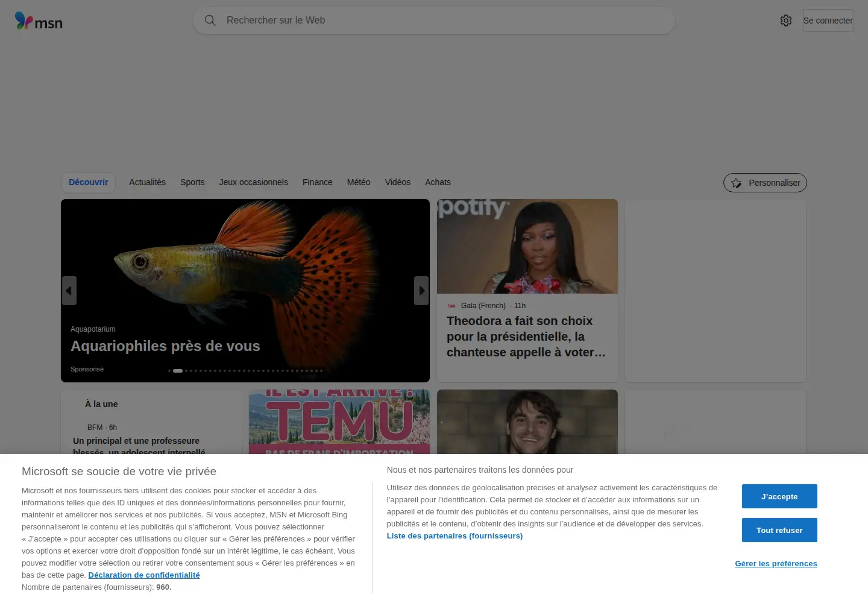The image size is (868, 603).
Task: Open the Météo tab
Action: click(x=359, y=182)
